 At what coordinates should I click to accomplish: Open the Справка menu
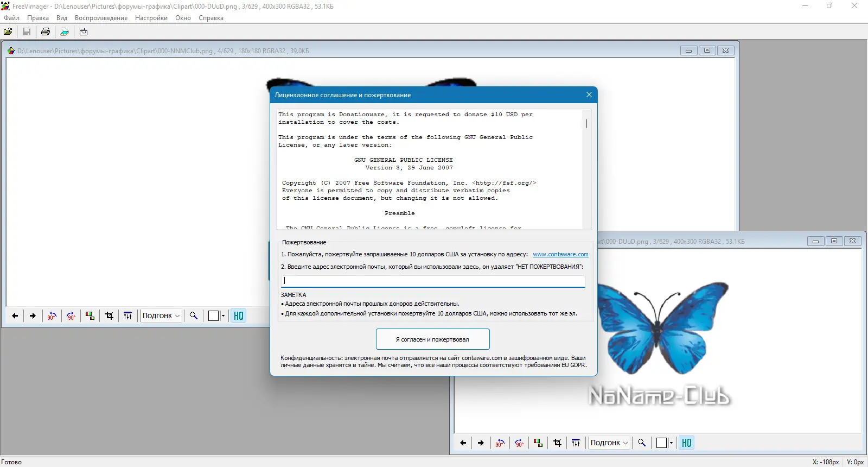click(x=211, y=18)
